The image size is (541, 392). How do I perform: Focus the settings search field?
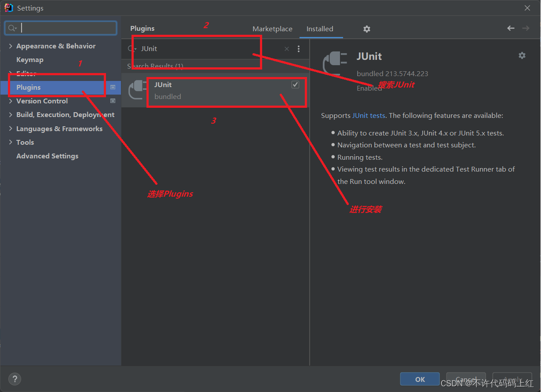pos(61,28)
